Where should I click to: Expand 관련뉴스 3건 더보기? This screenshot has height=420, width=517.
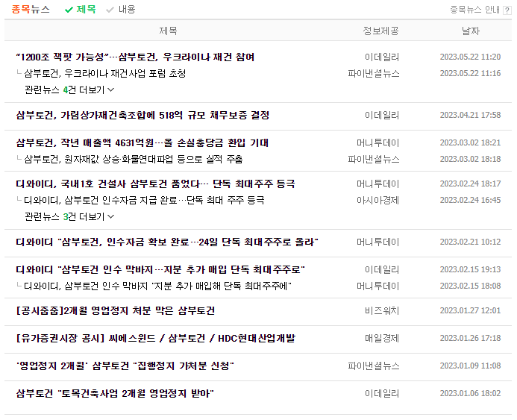click(x=69, y=216)
